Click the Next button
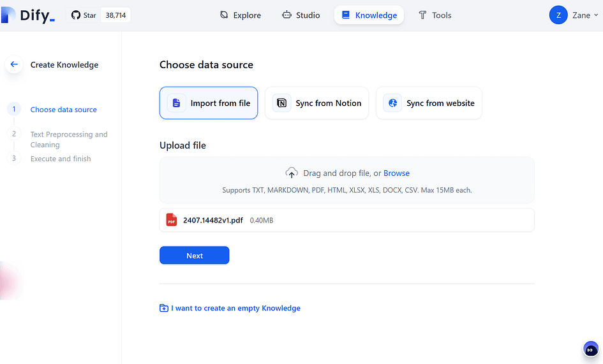This screenshot has height=364, width=603. coord(194,255)
